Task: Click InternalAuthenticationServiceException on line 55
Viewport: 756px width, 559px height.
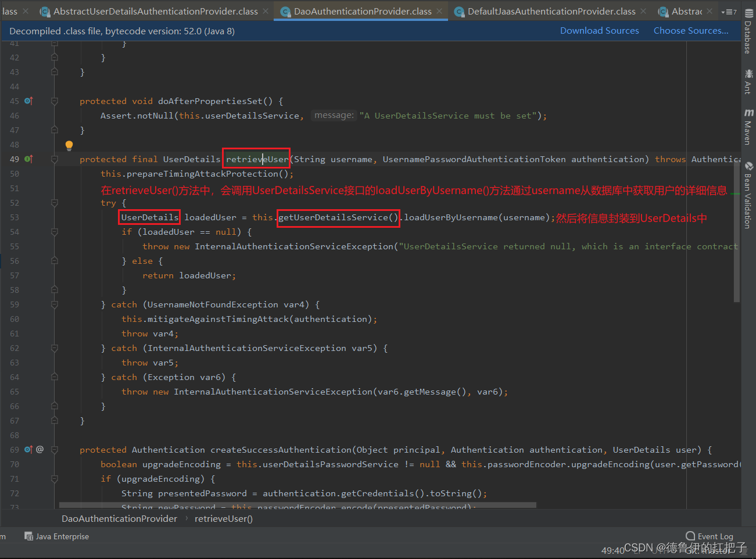Action: click(294, 246)
